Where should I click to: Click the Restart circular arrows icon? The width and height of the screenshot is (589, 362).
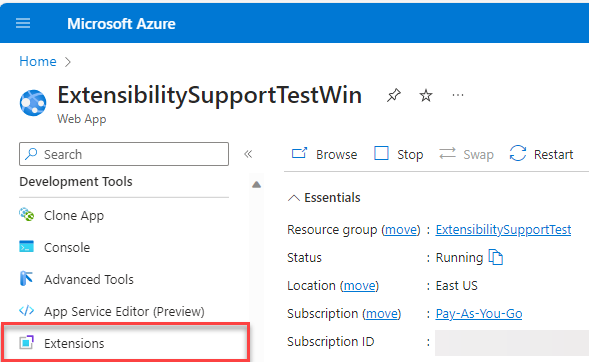tap(518, 153)
